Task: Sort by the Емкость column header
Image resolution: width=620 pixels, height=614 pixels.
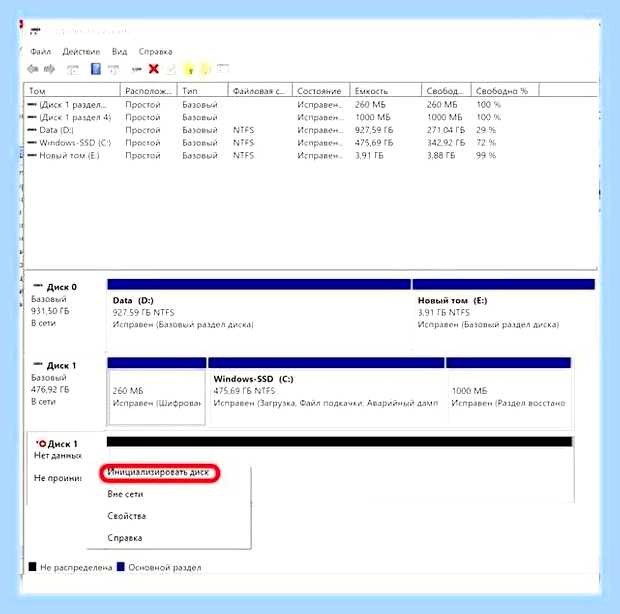Action: coord(386,91)
